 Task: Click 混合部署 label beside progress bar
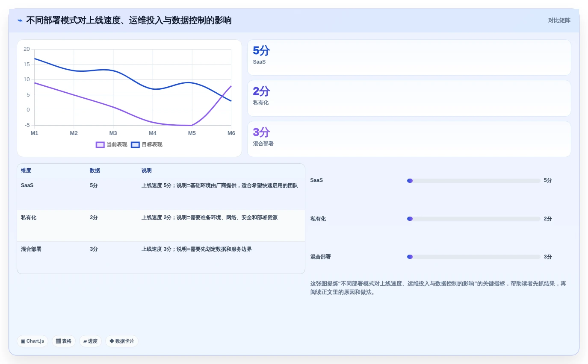(x=321, y=257)
